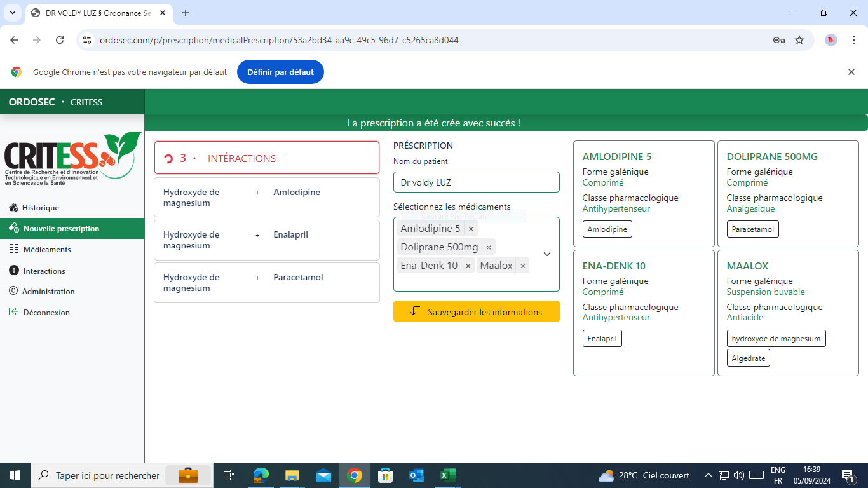Click the Interactions warning icon
This screenshot has width=868, height=488.
14,270
